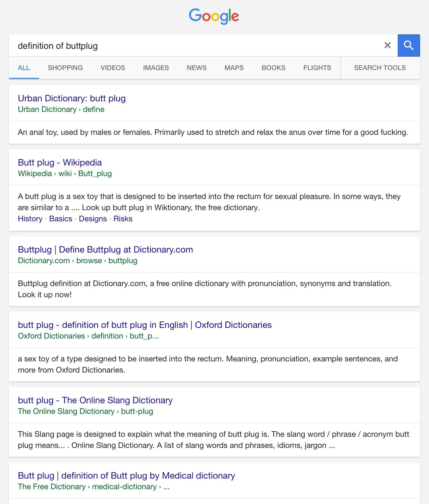Click the search query text field
Viewport: 429px width, 504px height.
pyautogui.click(x=196, y=46)
